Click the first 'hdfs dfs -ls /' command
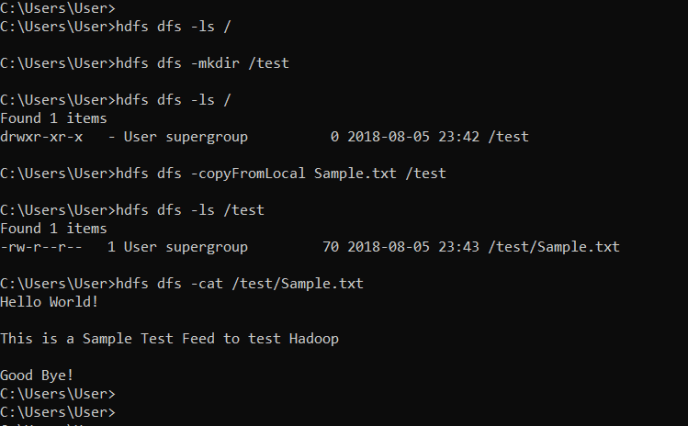688x426 pixels. [173, 26]
